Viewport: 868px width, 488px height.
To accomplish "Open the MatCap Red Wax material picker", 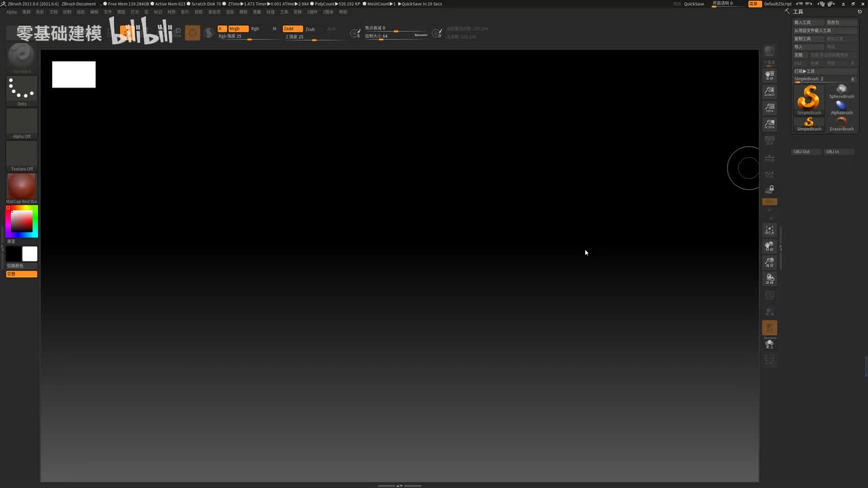I will tap(22, 188).
